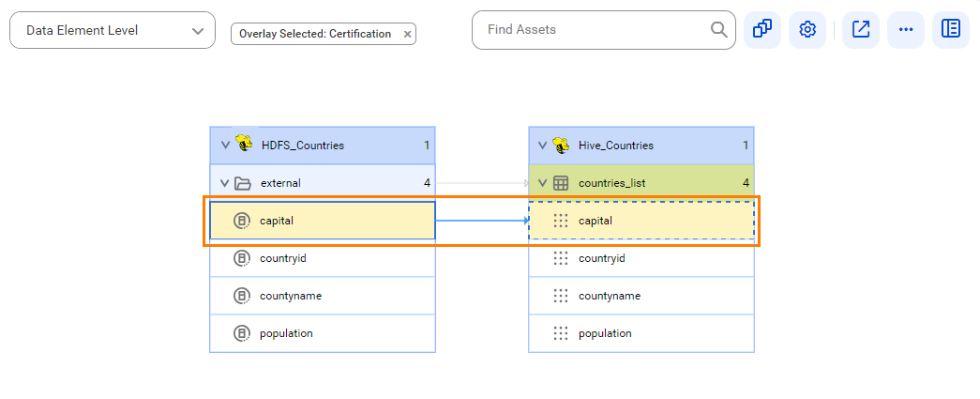
Task: Collapse the Hive_Countries node
Action: [x=542, y=146]
